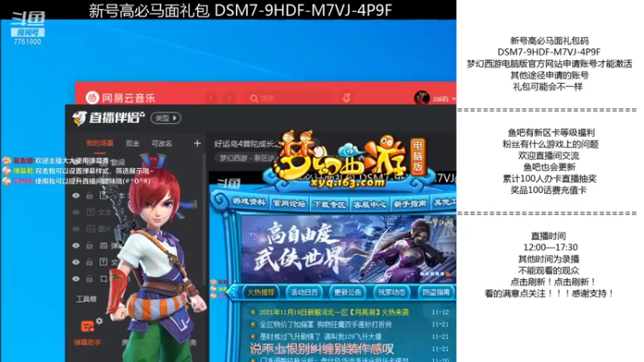
Task: Add a new scene with the plus icon
Action: point(197,143)
